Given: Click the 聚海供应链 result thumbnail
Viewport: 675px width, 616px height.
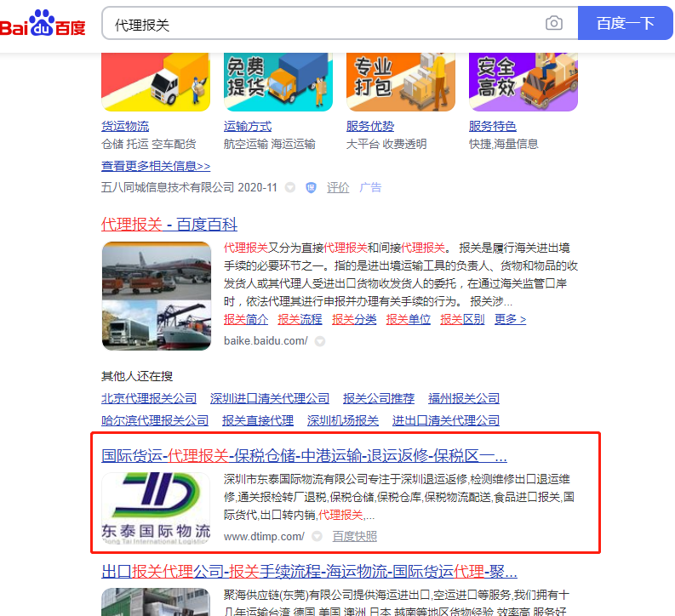Looking at the screenshot, I should pyautogui.click(x=156, y=602).
